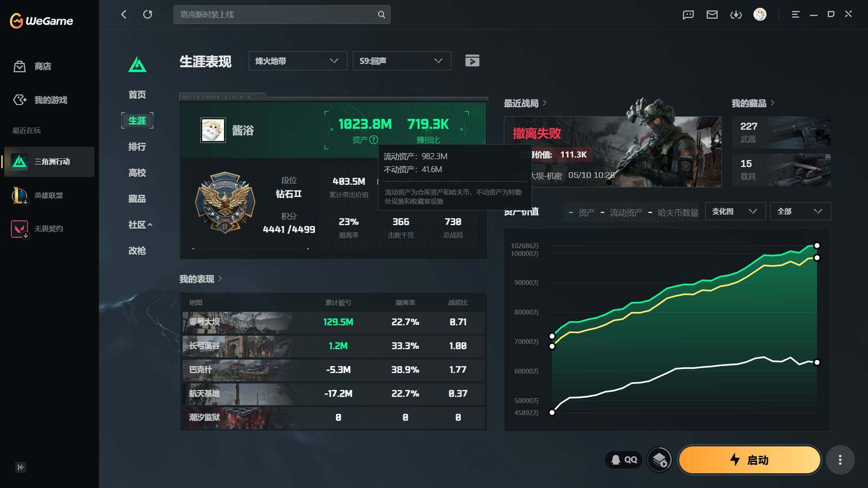Click the end point of 哈夫币 line
Viewport: 868px width, 488px height.
coord(817,362)
